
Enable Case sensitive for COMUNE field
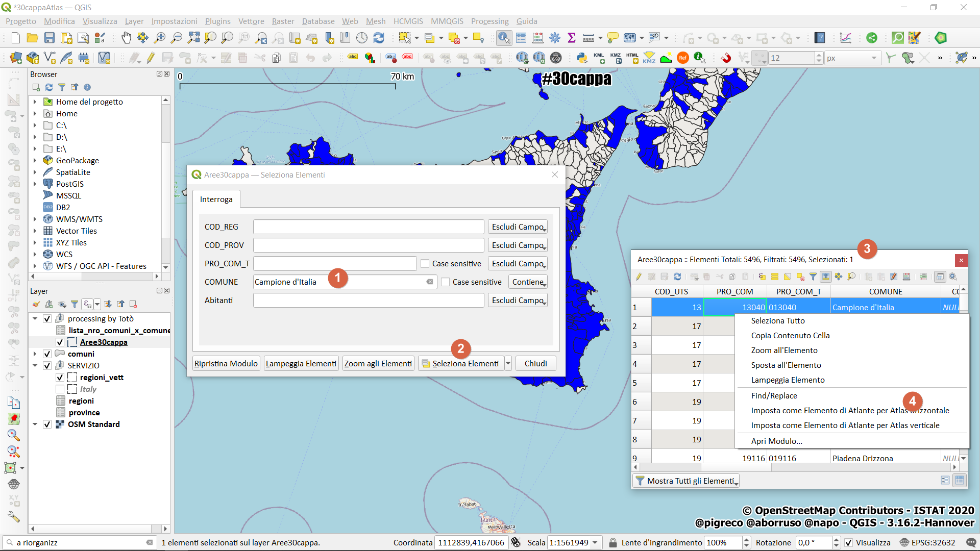(x=446, y=282)
